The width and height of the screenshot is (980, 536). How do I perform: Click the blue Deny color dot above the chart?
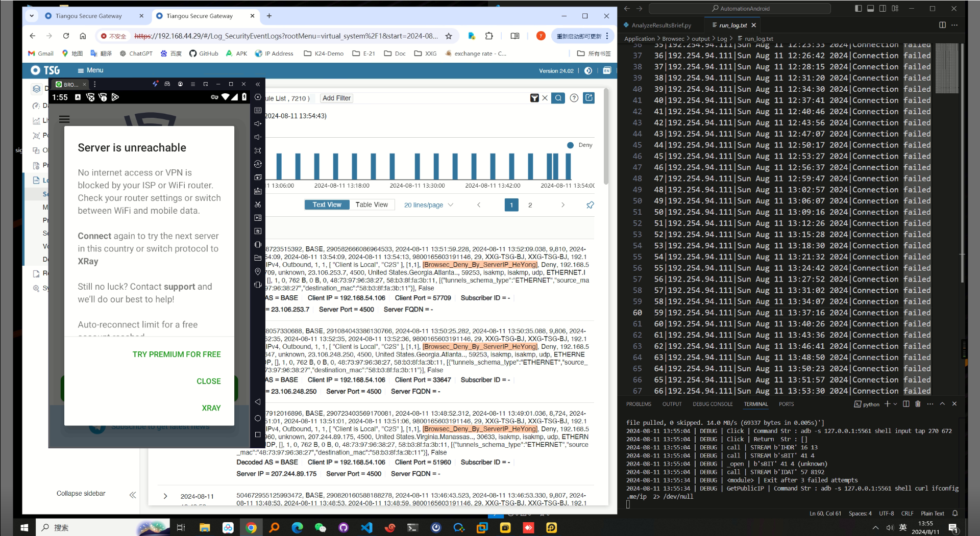(570, 145)
